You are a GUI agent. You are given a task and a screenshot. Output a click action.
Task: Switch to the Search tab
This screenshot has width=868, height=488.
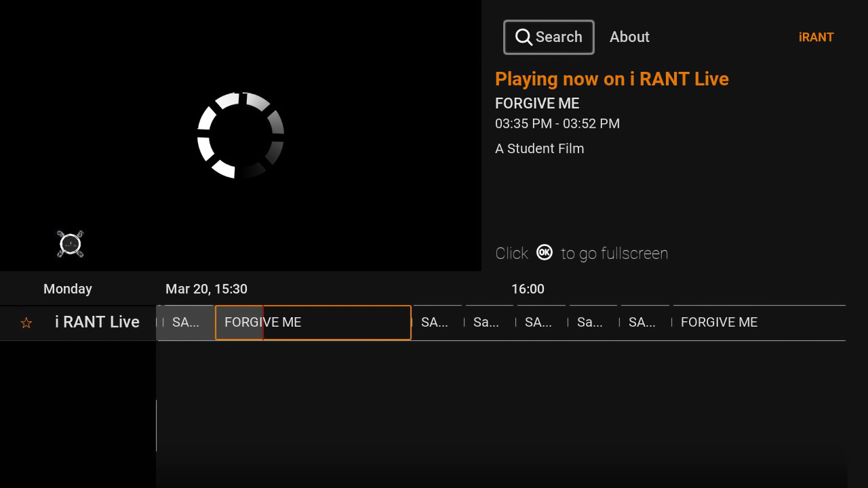(x=549, y=37)
